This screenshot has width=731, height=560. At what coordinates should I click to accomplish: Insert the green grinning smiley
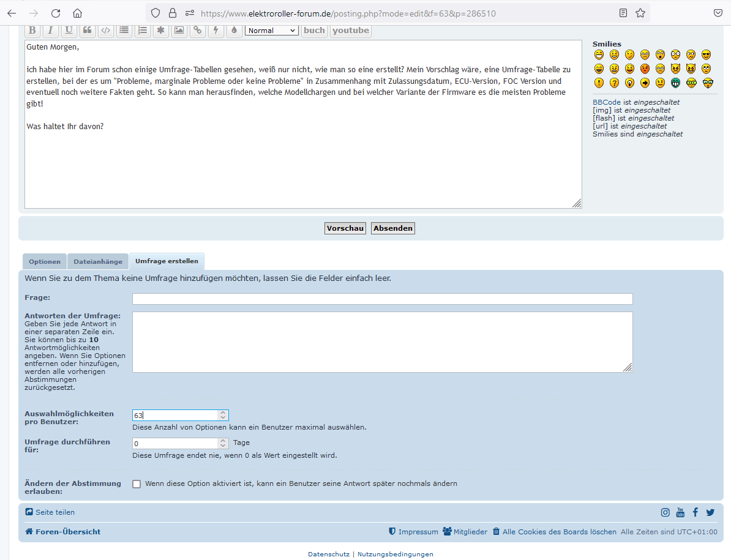(675, 83)
